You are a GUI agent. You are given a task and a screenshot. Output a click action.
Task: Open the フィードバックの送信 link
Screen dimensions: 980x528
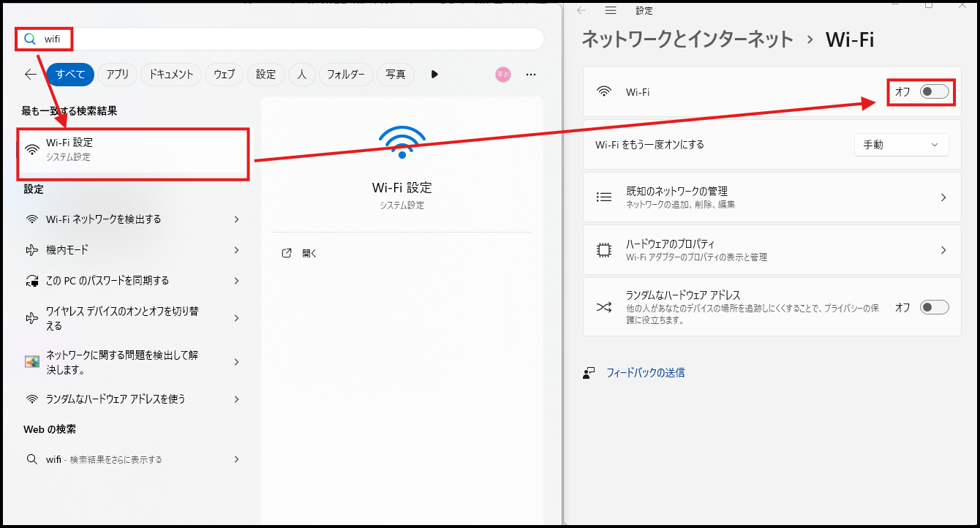645,373
